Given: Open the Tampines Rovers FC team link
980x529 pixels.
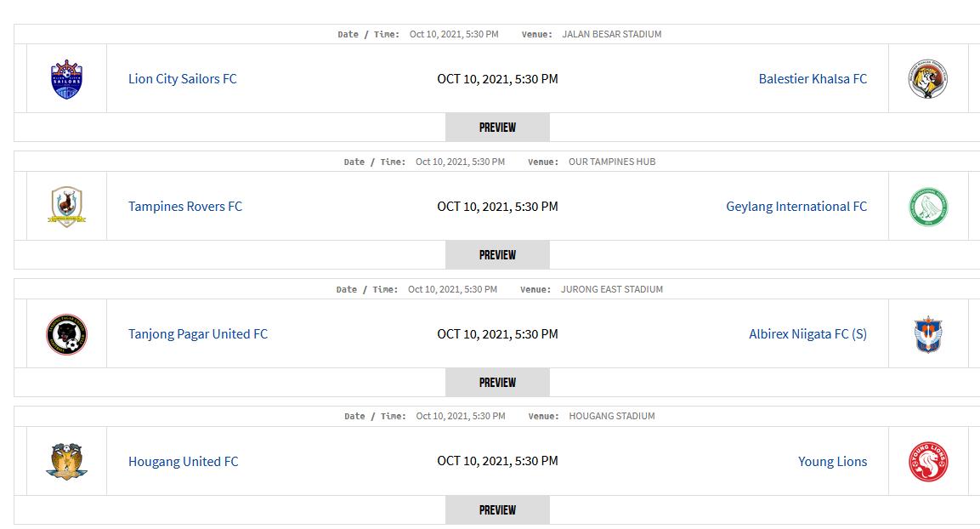Looking at the screenshot, I should click(x=185, y=207).
